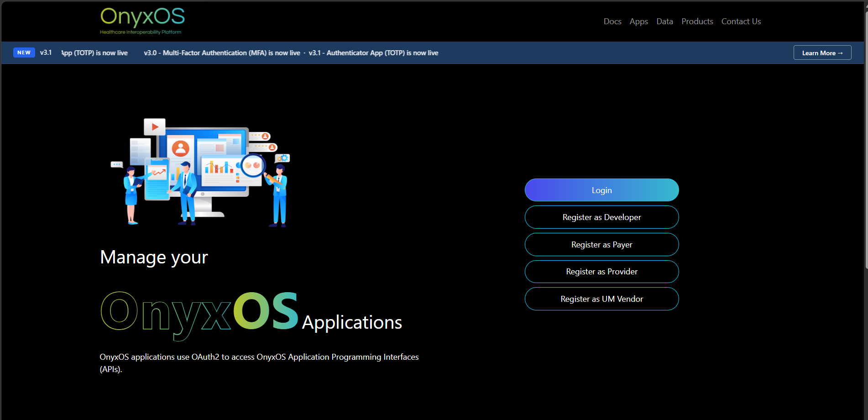This screenshot has width=868, height=420.
Task: Click the Learn More button
Action: pos(822,52)
